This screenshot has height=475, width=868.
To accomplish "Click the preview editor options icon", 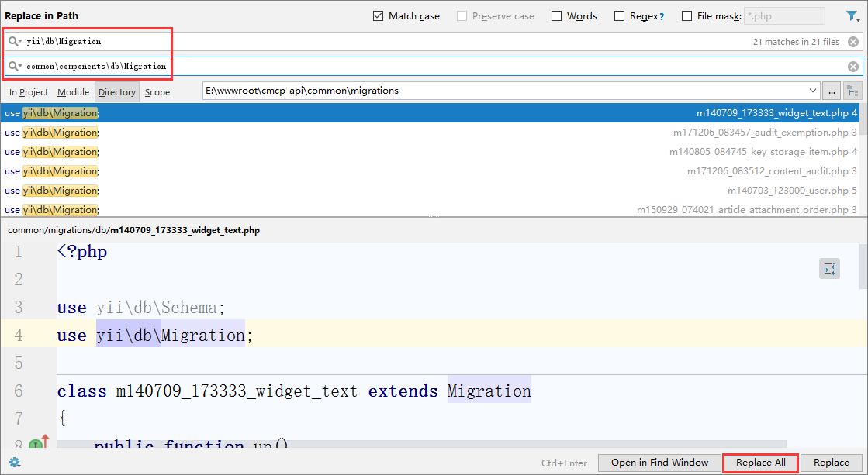I will pos(829,269).
